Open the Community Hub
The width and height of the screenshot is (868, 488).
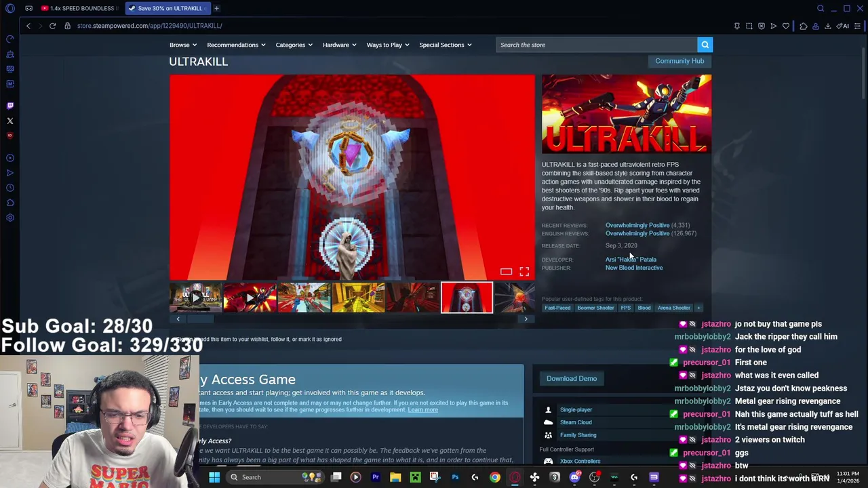tap(679, 61)
